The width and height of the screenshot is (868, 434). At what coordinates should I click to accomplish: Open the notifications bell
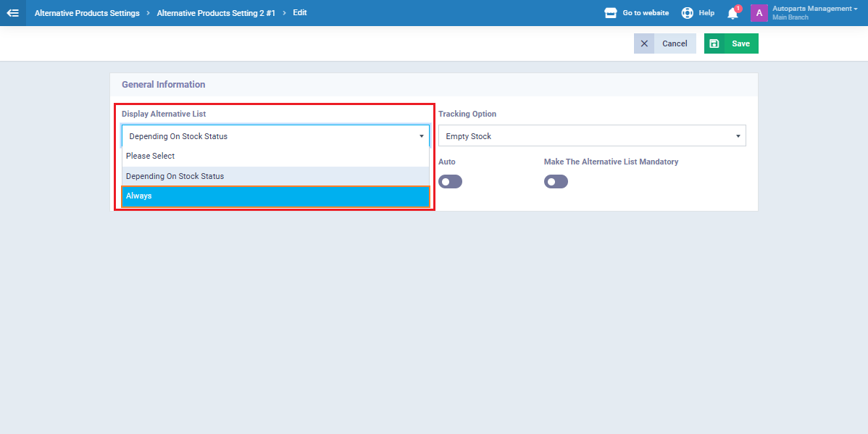[733, 13]
